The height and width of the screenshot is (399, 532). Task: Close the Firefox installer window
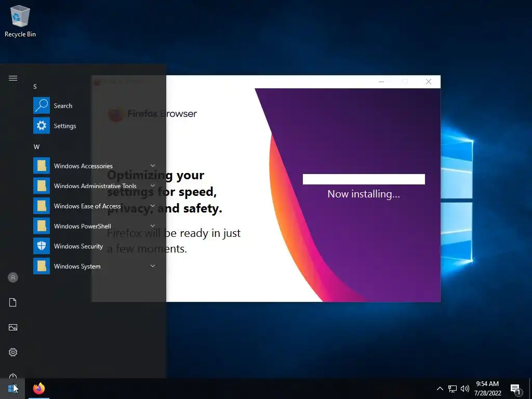pos(429,82)
